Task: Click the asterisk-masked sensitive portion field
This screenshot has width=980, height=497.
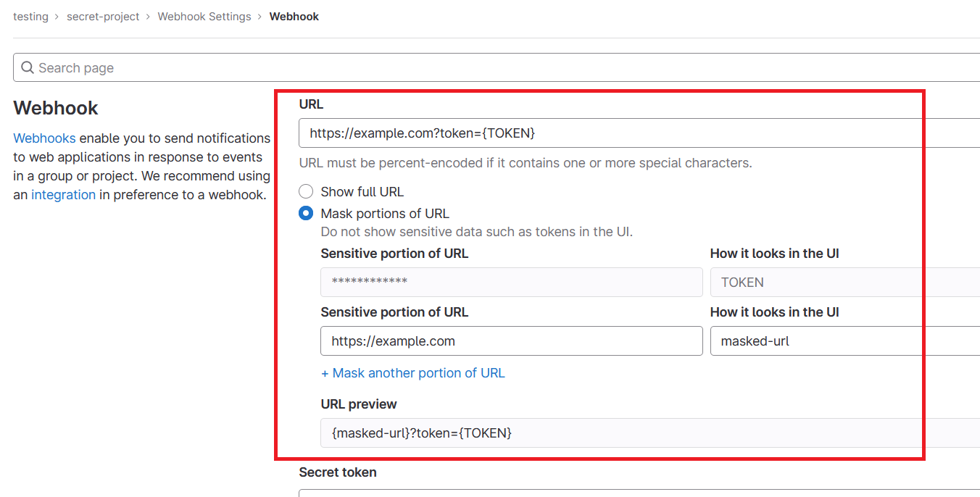Action: click(511, 283)
